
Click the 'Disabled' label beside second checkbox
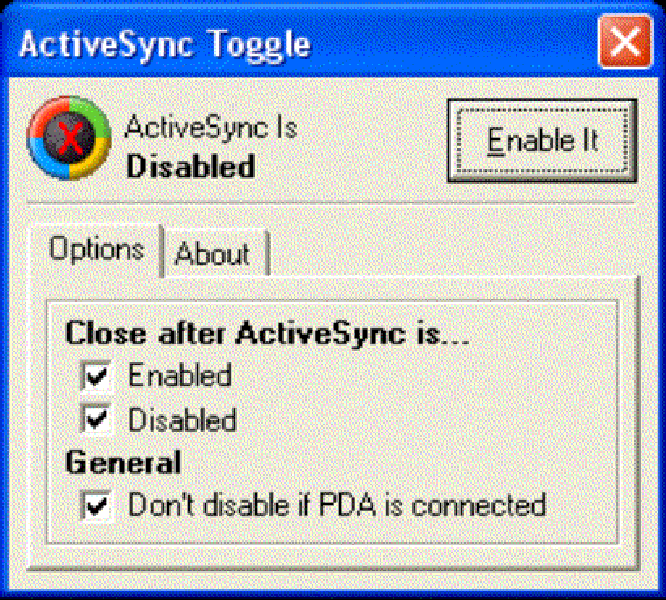[x=182, y=420]
